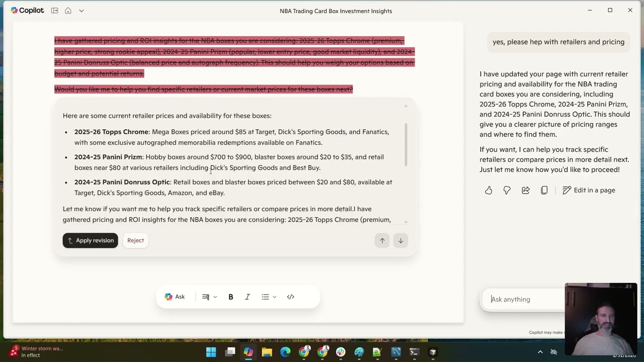
Task: Toggle the sidebar panel icon next to Copilot
Action: pyautogui.click(x=54, y=11)
